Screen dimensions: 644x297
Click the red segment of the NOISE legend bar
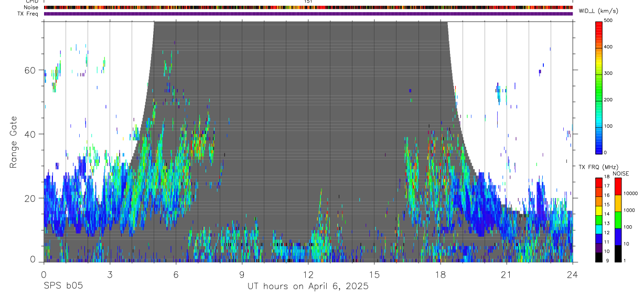click(x=618, y=186)
